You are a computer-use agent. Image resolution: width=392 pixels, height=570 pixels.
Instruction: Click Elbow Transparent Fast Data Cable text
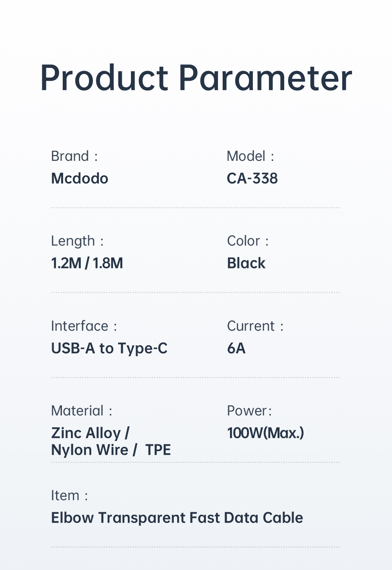177,518
